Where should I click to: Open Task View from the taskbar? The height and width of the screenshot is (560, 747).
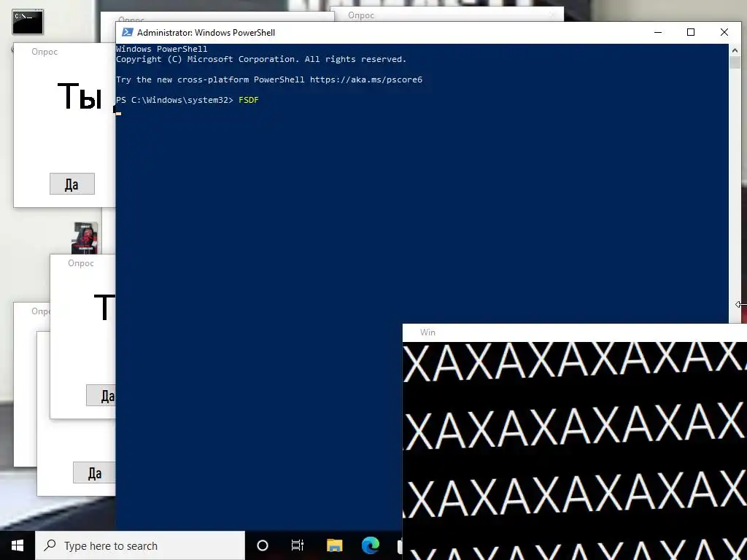[298, 545]
